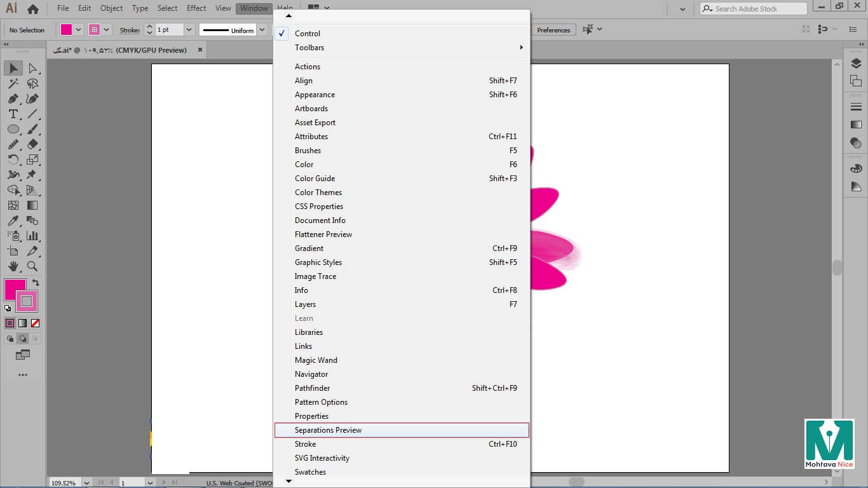Screen dimensions: 868x488
Task: Choose the Zoom tool
Action: 32,266
